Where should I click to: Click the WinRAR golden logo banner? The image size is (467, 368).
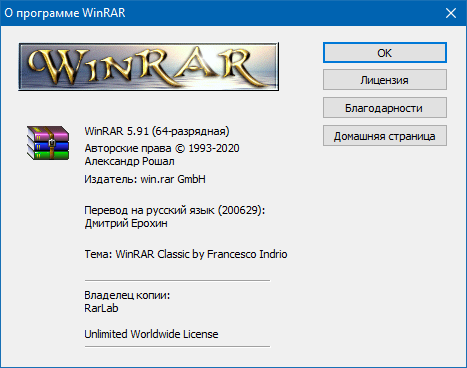(x=148, y=66)
